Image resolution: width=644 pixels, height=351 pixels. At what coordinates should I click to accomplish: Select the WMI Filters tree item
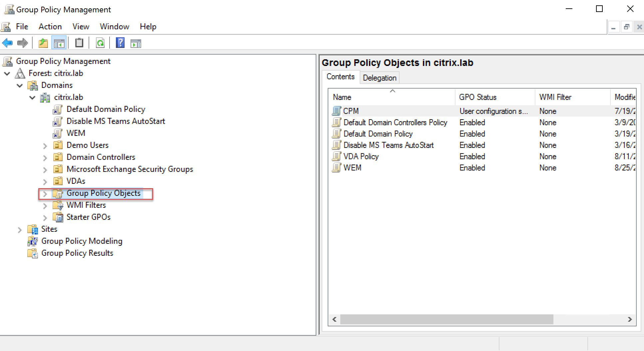86,205
